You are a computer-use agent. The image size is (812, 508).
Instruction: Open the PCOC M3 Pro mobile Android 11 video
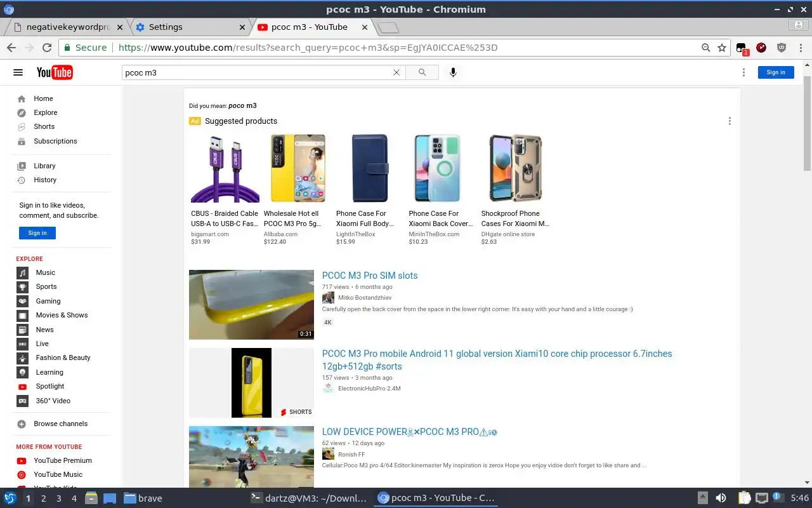point(497,360)
